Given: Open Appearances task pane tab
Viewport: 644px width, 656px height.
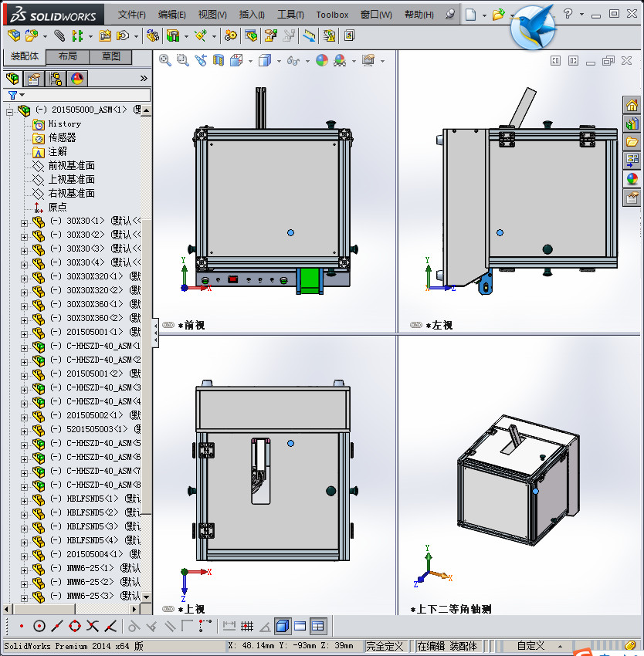Looking at the screenshot, I should [632, 178].
